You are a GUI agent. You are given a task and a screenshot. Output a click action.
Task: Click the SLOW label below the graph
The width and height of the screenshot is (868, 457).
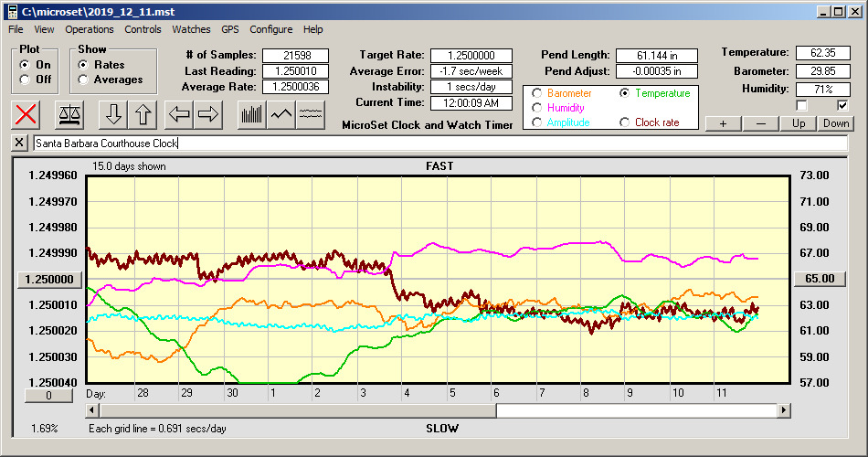pos(441,428)
